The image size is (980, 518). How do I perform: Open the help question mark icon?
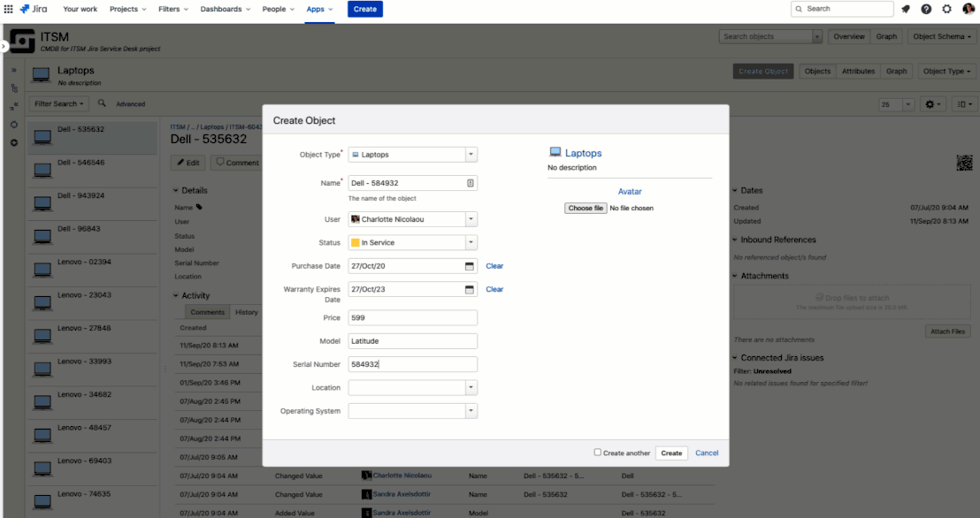(x=926, y=9)
